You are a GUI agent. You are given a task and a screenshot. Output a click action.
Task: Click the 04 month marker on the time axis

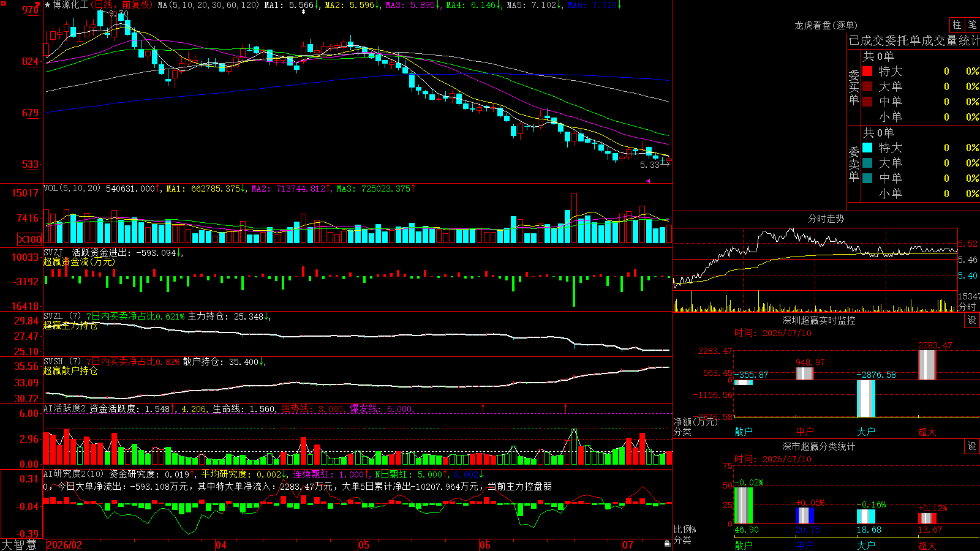click(x=221, y=545)
